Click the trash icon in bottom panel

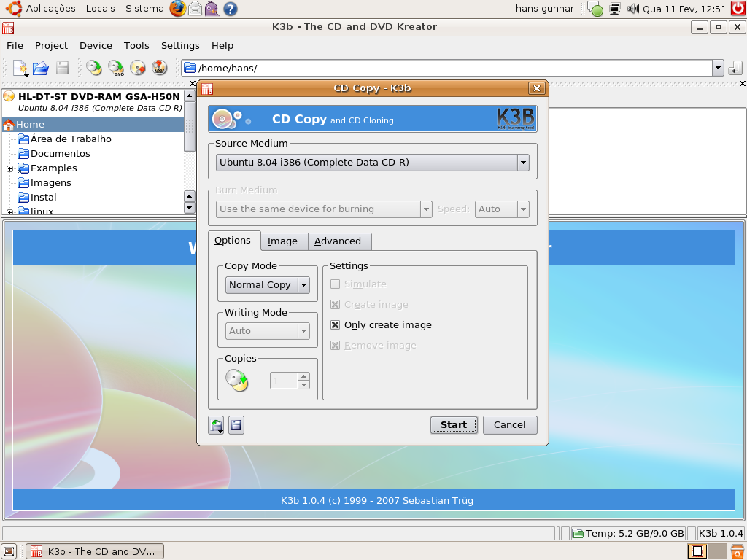738,551
